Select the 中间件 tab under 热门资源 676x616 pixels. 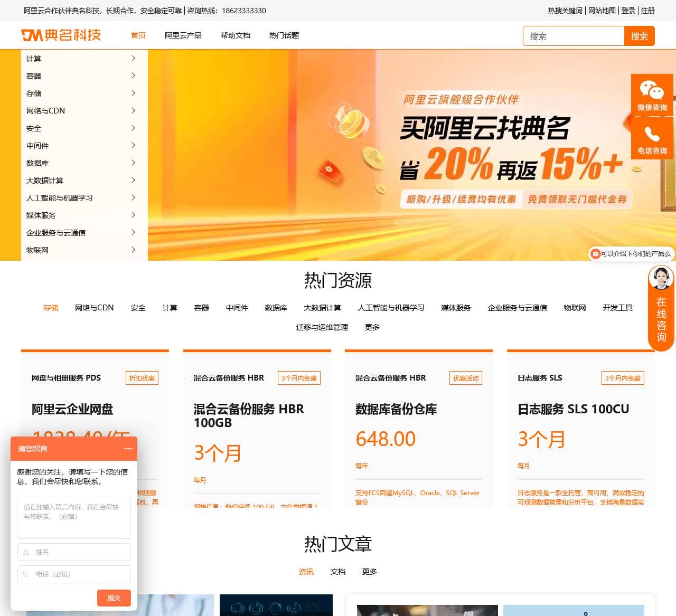tap(237, 308)
